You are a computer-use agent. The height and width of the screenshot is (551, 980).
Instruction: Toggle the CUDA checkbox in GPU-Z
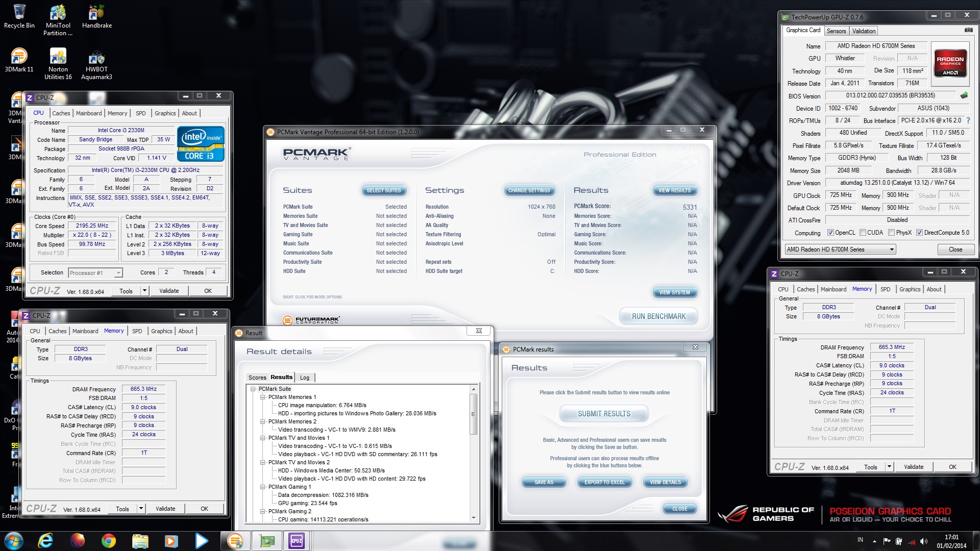point(863,233)
